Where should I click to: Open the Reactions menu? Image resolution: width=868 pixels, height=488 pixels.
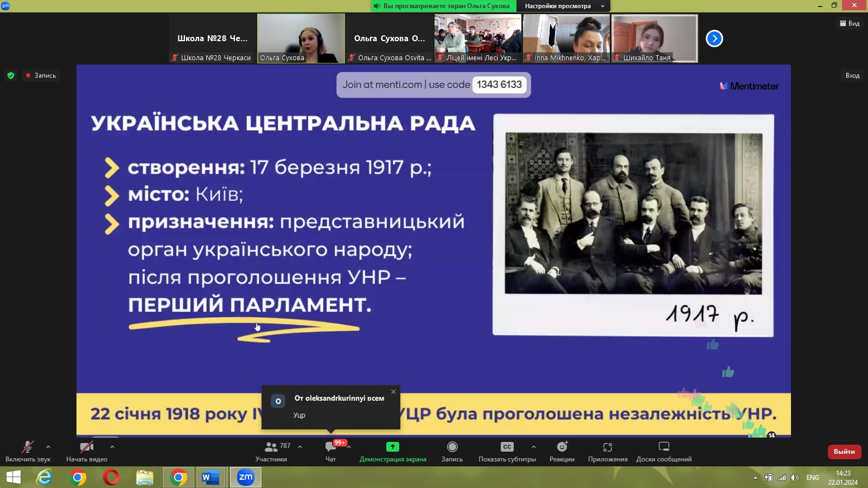561,451
